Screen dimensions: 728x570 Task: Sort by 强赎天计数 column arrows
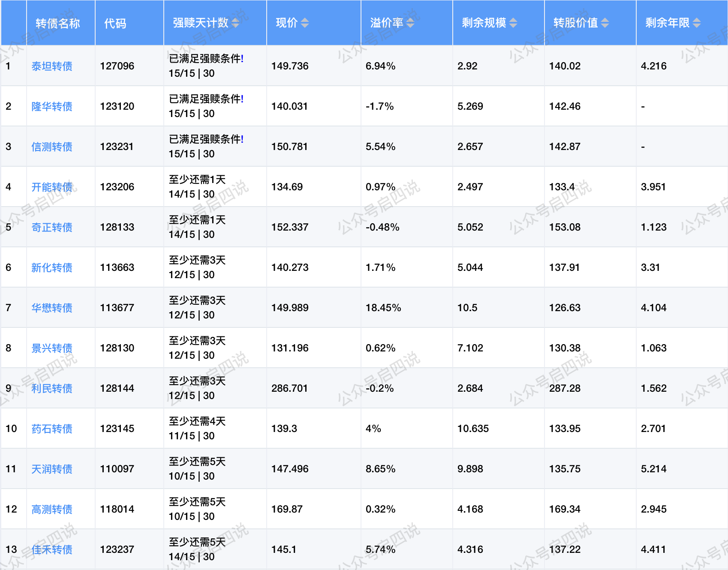coord(235,23)
